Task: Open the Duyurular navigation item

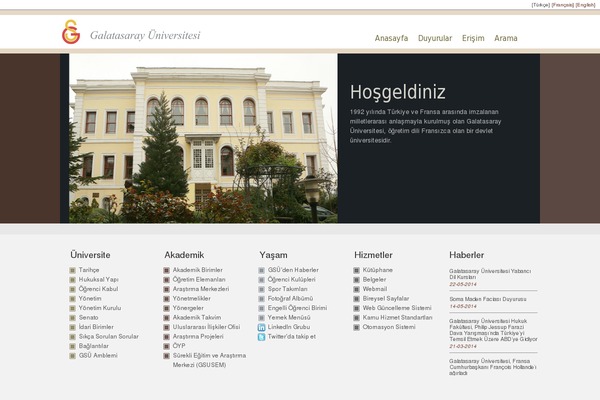Action: (x=435, y=38)
